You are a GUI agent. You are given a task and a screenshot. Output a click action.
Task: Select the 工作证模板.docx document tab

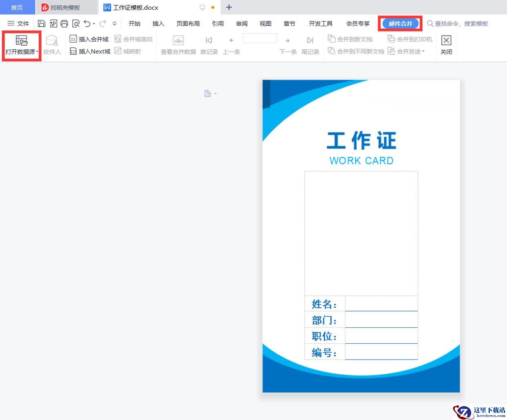pos(159,7)
